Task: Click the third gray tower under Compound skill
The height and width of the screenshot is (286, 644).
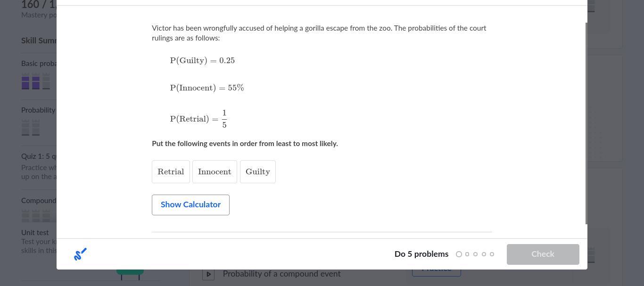Action: 46,216
